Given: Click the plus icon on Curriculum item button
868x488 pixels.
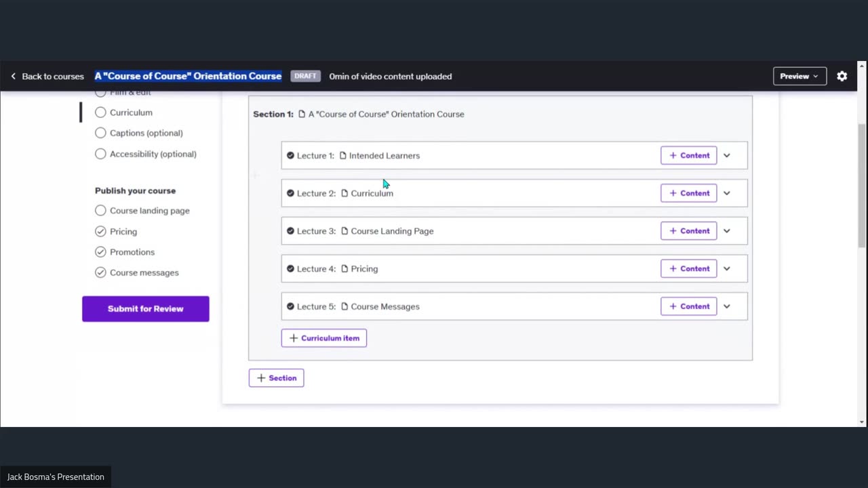Looking at the screenshot, I should tap(294, 338).
